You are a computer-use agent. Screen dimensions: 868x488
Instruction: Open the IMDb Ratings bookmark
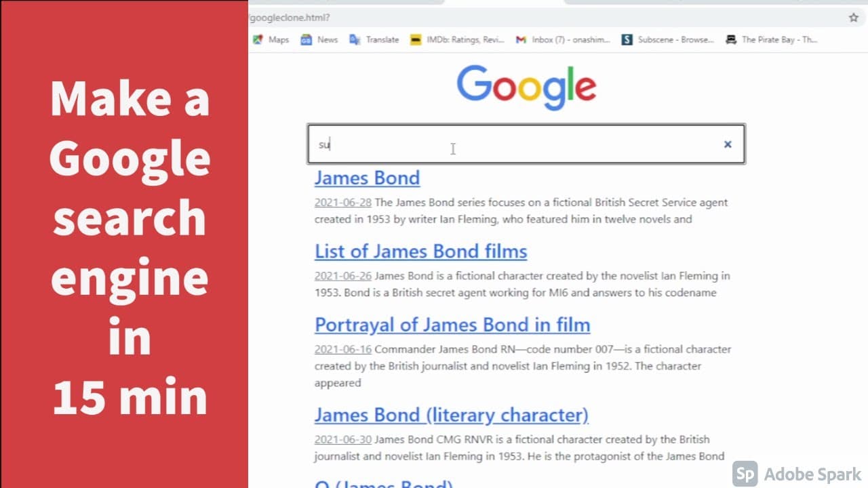(458, 39)
